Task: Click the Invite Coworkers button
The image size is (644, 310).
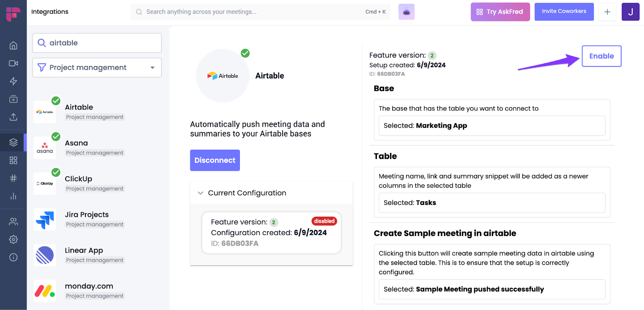Action: (564, 11)
